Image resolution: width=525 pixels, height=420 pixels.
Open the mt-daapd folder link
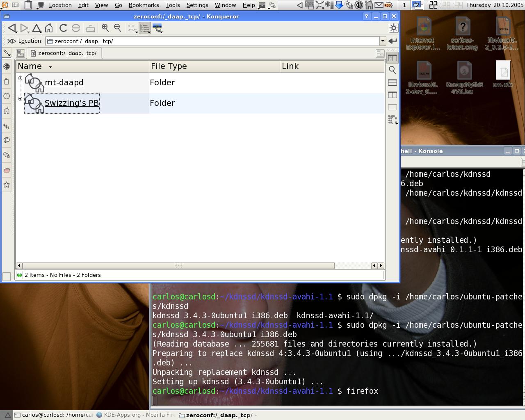click(x=64, y=82)
